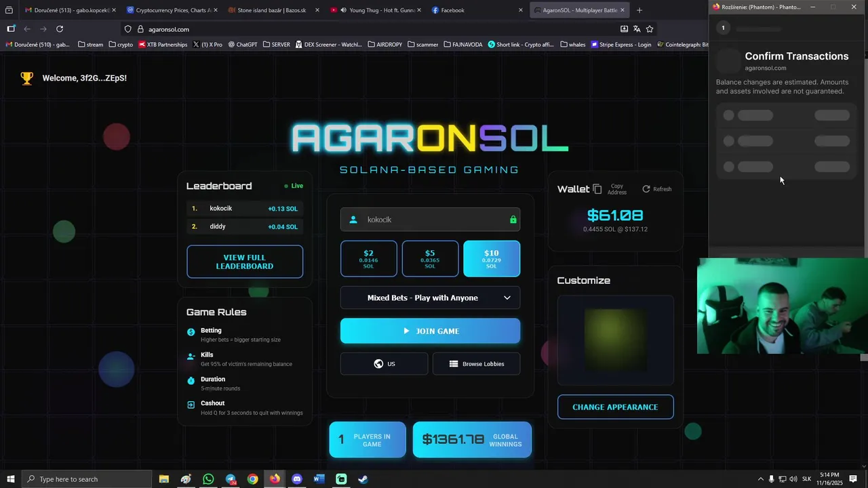Image resolution: width=868 pixels, height=488 pixels.
Task: Click the $61.08 wallet balance
Action: point(615,216)
